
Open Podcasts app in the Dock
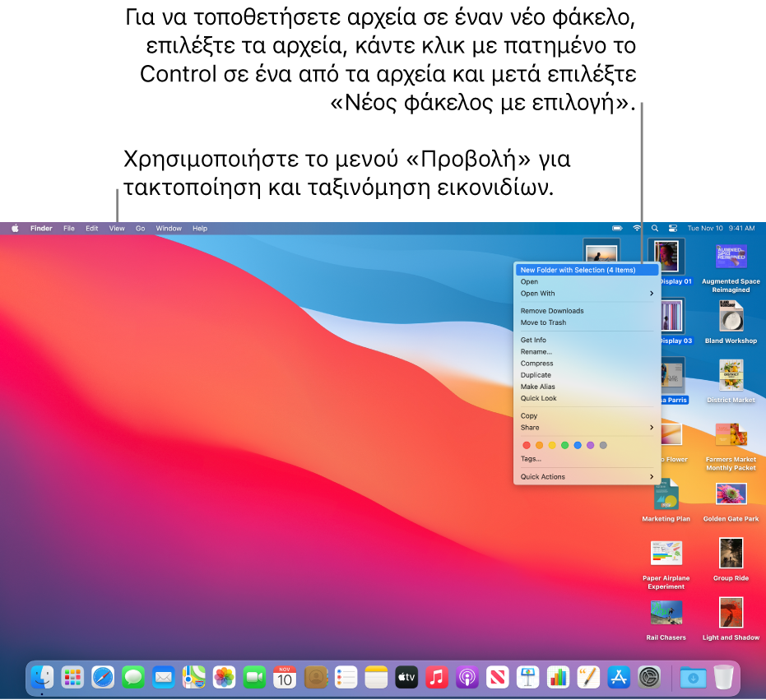[x=467, y=678]
